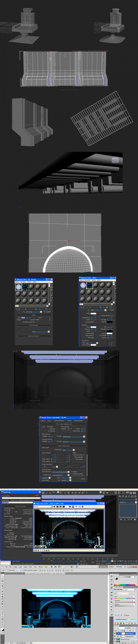
Task: Open the Modifier List dropdown in 3ds Max
Action: pyautogui.click(x=128, y=502)
